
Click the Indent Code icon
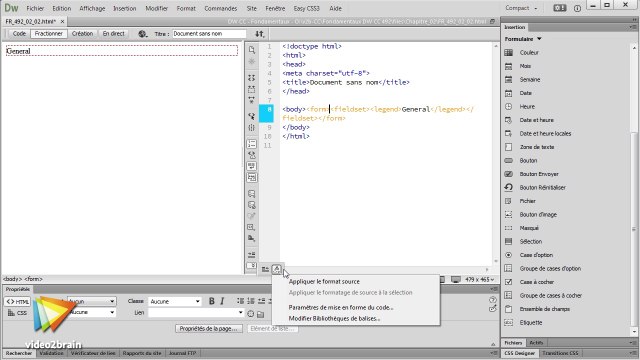pyautogui.click(x=251, y=255)
